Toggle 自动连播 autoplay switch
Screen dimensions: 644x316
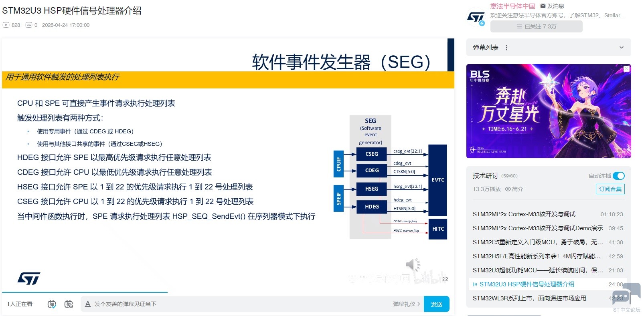click(x=619, y=176)
